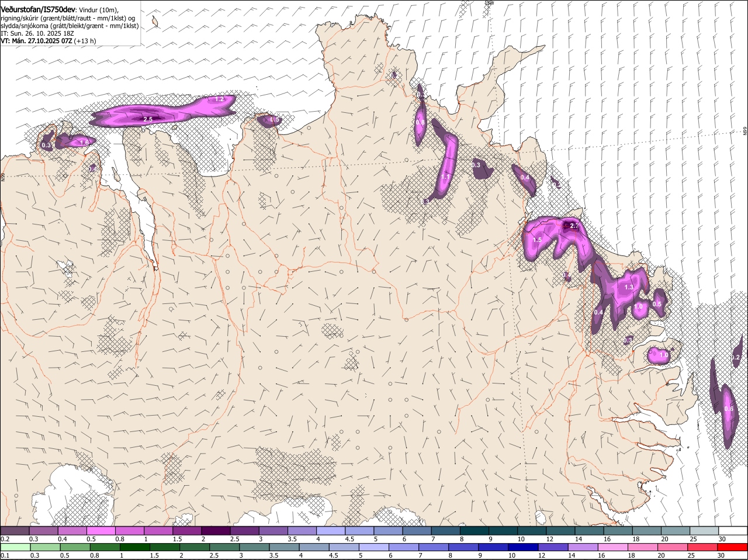Click the 1.2 precipitation value label
The image size is (748, 560).
coord(220,99)
